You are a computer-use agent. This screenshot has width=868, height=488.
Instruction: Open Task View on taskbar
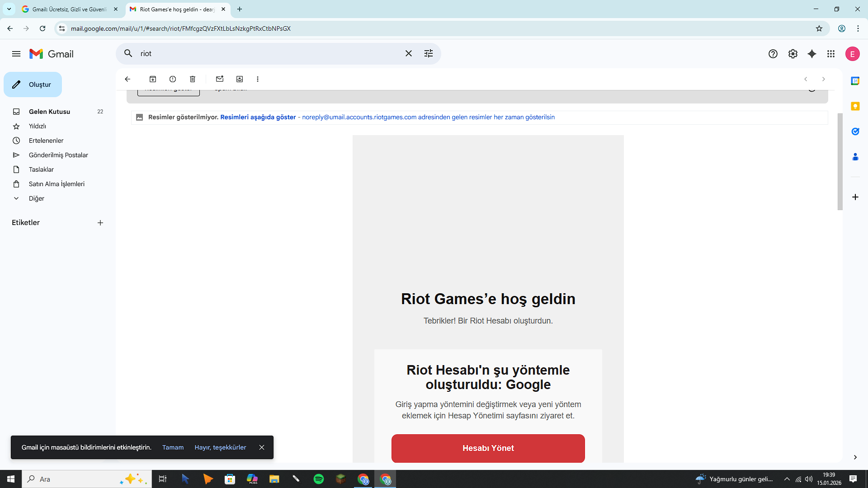click(163, 479)
